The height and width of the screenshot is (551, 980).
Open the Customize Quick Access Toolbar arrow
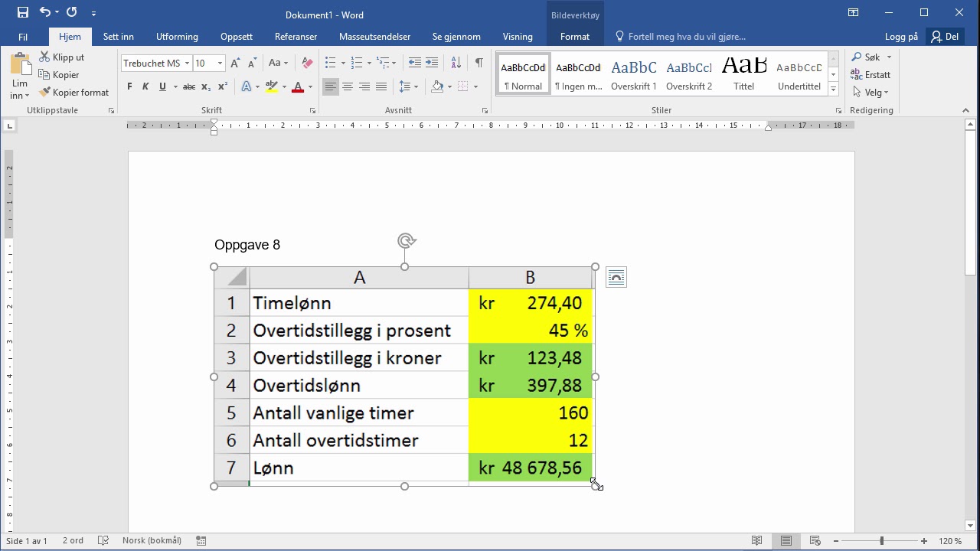[x=93, y=13]
